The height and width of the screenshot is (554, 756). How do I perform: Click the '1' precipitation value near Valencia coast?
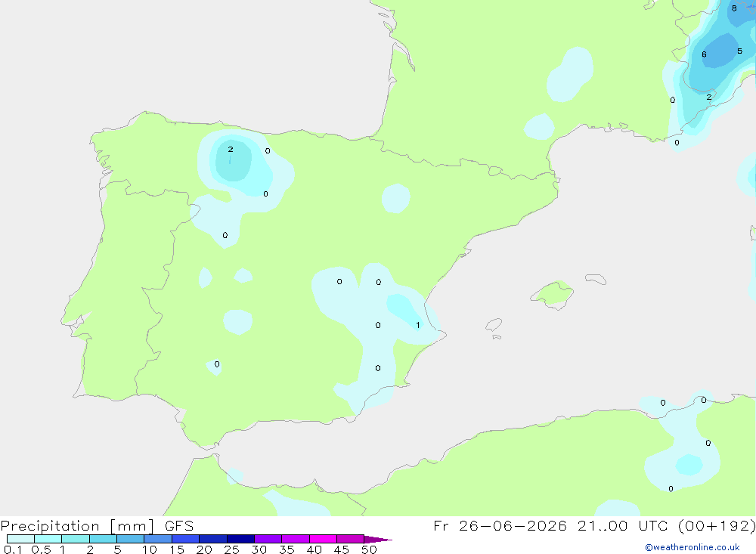pos(417,325)
